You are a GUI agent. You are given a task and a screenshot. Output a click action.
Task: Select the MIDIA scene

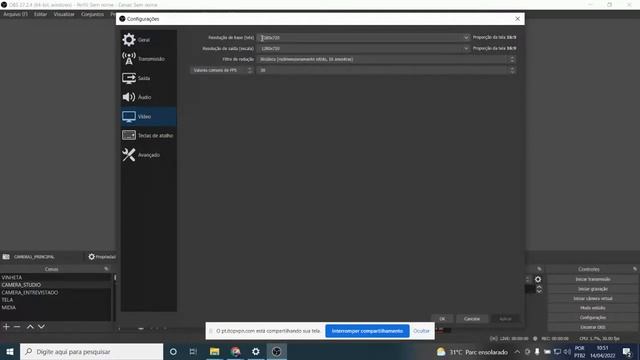[x=56, y=307]
